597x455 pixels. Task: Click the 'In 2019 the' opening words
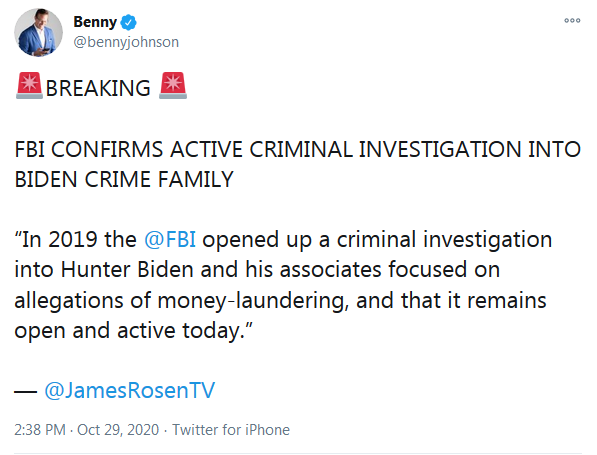click(x=75, y=239)
